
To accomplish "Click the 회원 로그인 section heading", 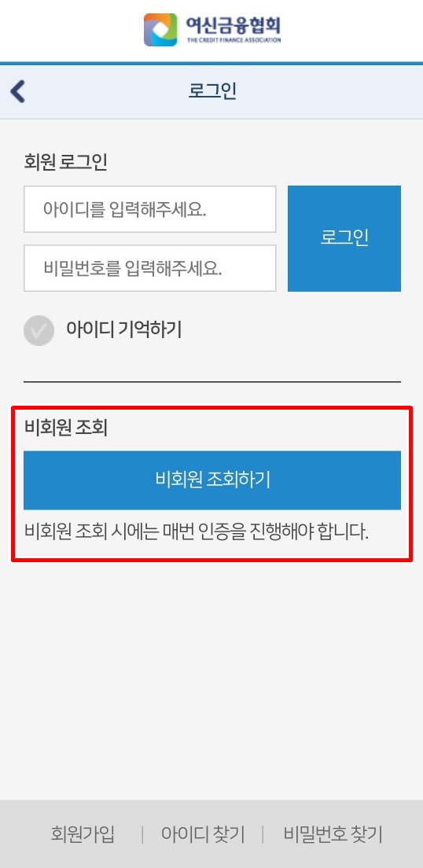I will tap(65, 163).
